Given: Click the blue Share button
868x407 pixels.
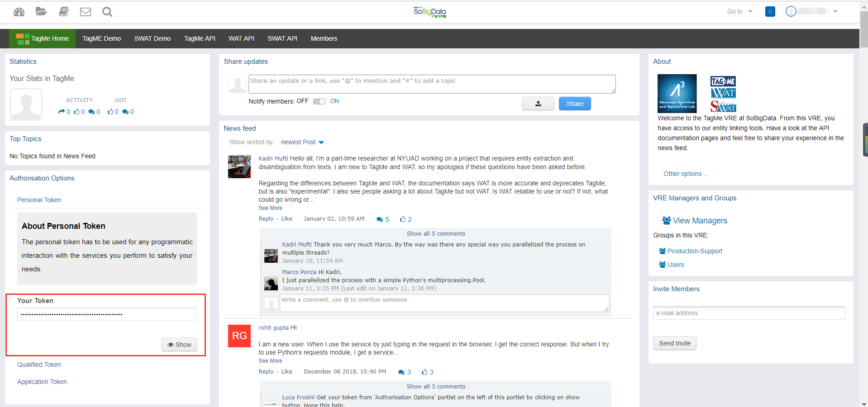Looking at the screenshot, I should [575, 104].
